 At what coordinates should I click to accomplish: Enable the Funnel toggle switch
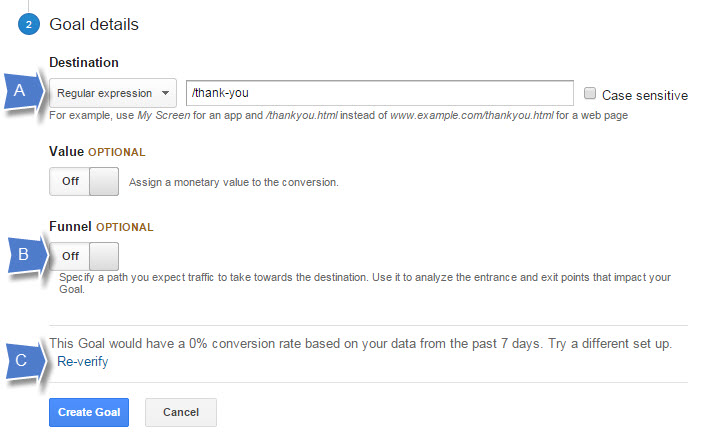(84, 256)
